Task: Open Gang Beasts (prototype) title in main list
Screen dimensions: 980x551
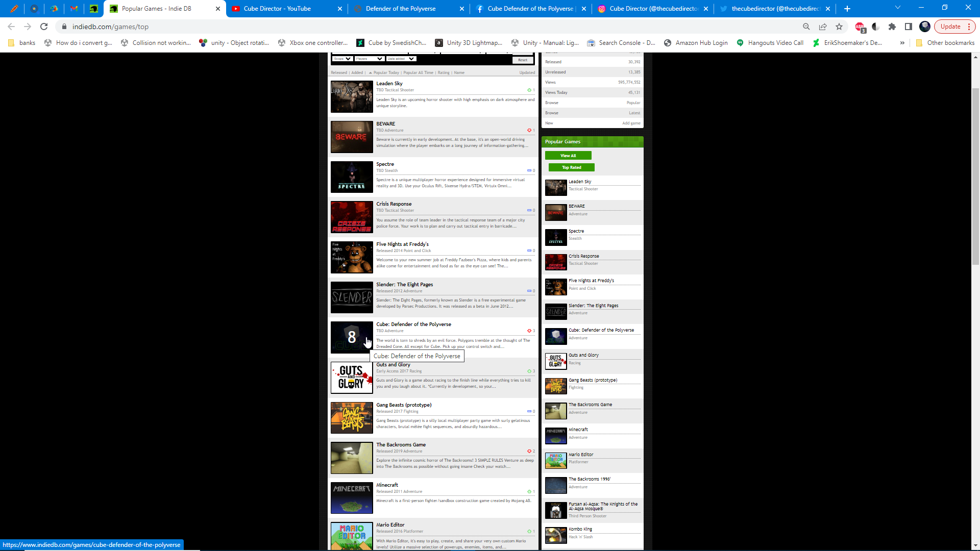Action: coord(404,405)
